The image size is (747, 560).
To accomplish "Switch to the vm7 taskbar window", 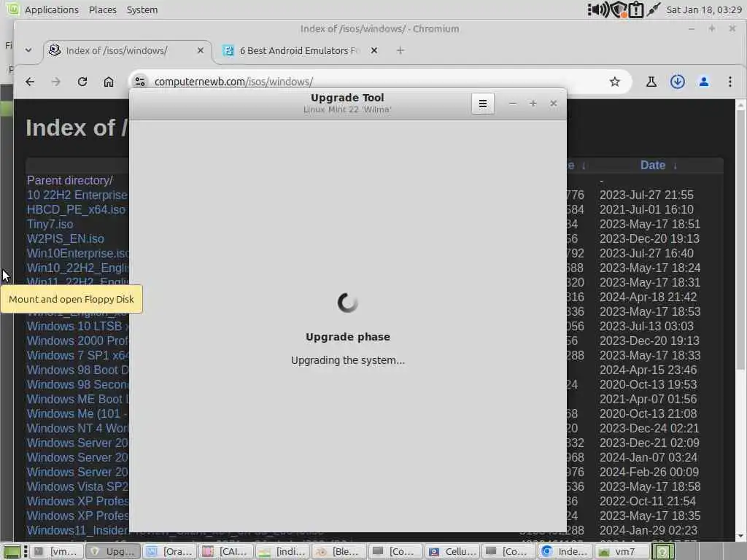I will pyautogui.click(x=622, y=551).
